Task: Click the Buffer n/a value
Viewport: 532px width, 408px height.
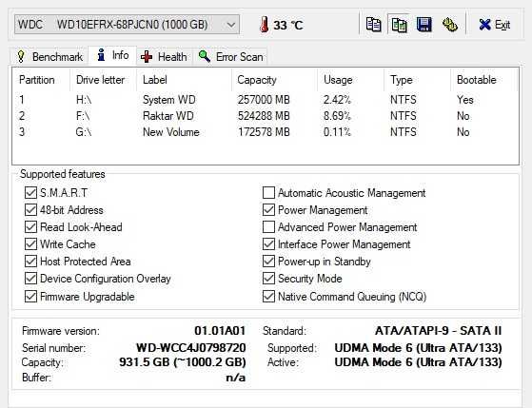Action: [x=235, y=378]
